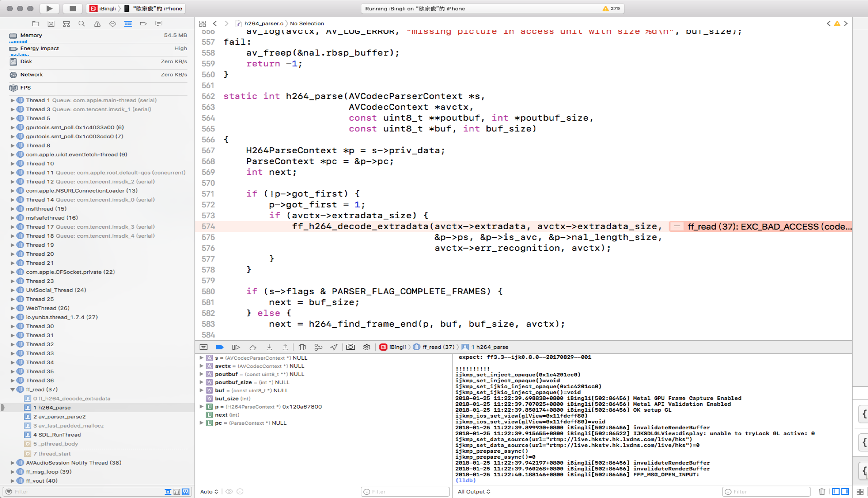Go back in editor history
868x498 pixels.
[x=215, y=23]
